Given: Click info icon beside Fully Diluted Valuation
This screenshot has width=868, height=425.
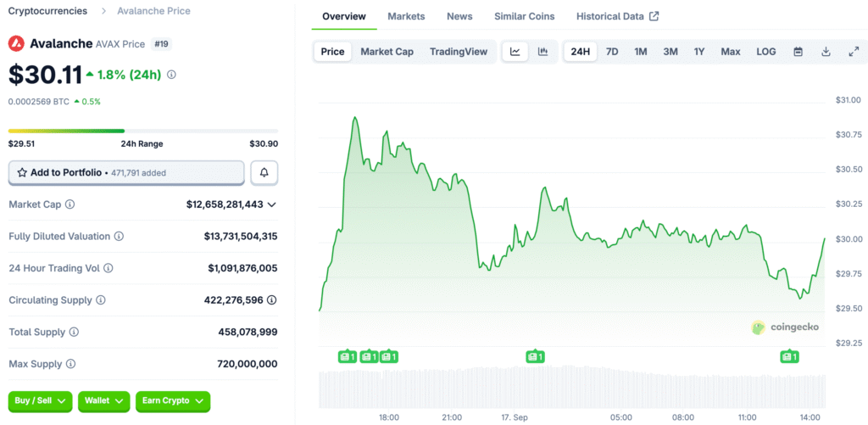Looking at the screenshot, I should coord(119,237).
